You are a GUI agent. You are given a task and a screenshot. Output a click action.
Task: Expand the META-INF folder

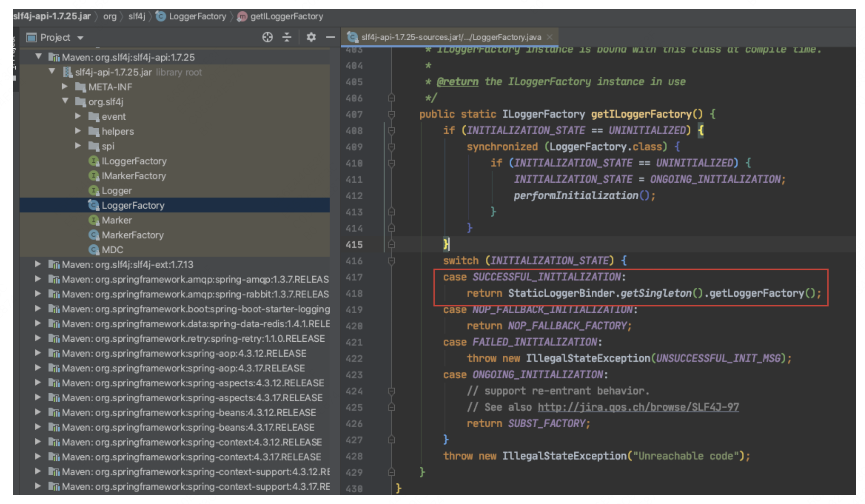(x=65, y=86)
